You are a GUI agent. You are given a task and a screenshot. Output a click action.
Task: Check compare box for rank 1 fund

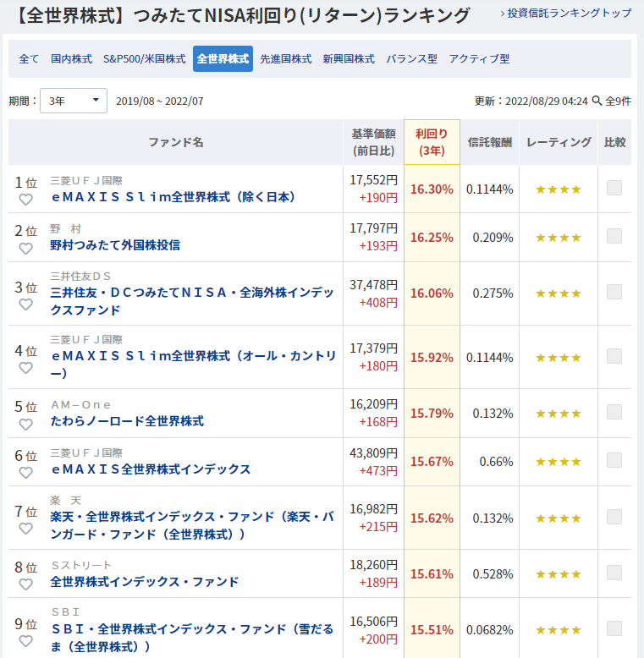pyautogui.click(x=614, y=188)
